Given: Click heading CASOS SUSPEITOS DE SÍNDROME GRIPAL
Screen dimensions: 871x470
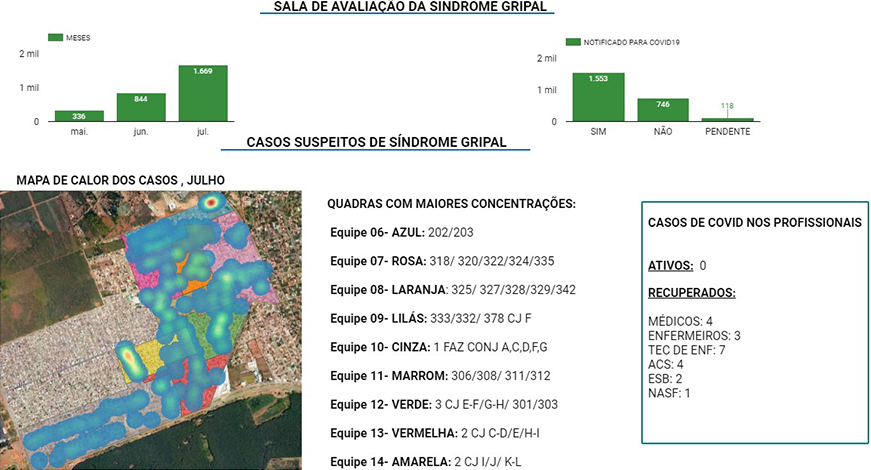Looking at the screenshot, I should 376,142.
